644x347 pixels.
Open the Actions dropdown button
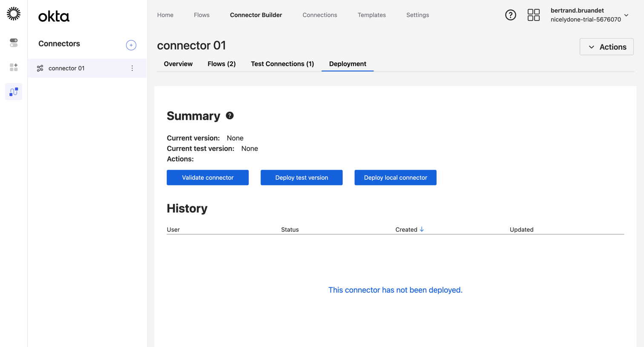pos(607,47)
